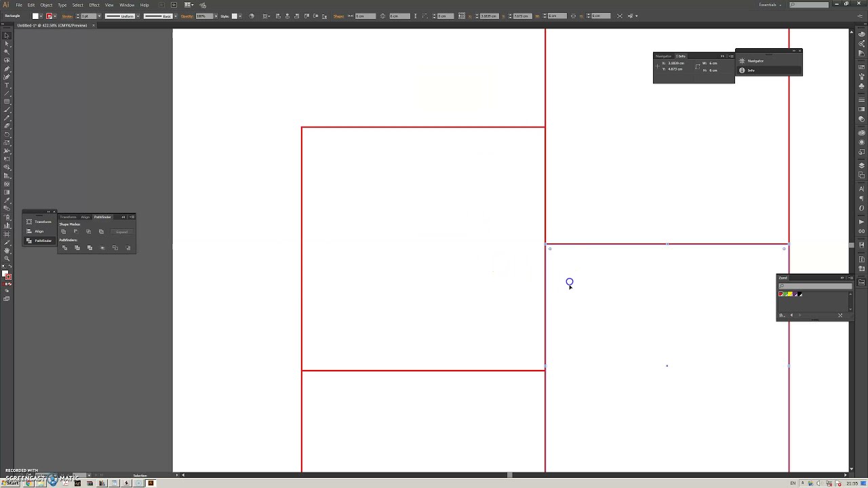This screenshot has height=488, width=868.
Task: Click the Merge pathfinder icon
Action: pos(90,248)
